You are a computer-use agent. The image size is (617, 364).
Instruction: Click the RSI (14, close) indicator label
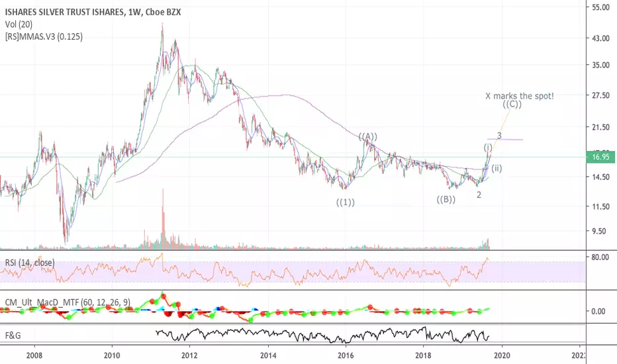[30, 263]
